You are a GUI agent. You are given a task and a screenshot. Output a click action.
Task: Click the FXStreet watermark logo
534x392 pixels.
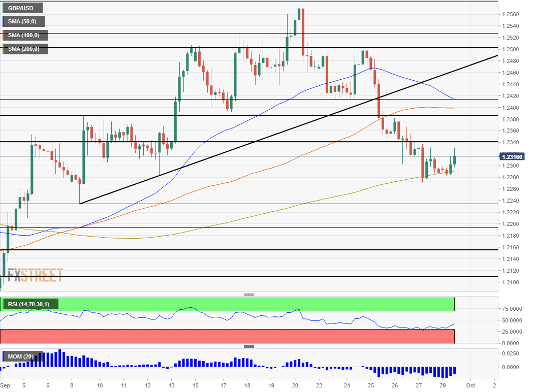pos(36,275)
